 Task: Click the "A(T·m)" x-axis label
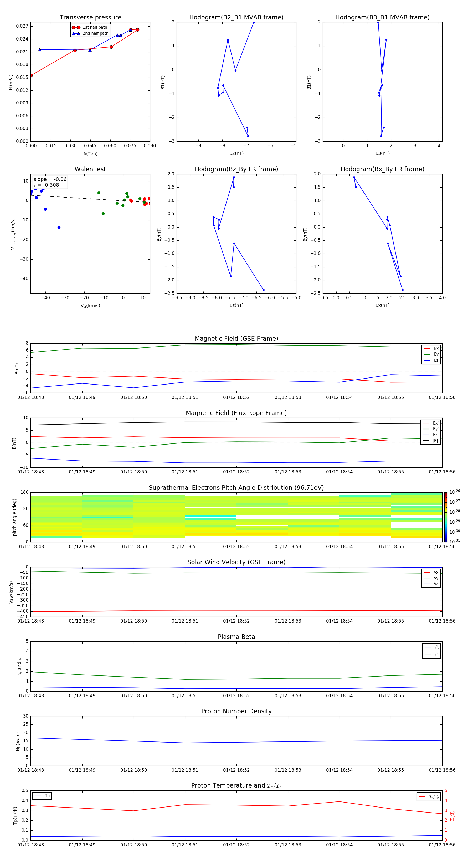pos(90,154)
